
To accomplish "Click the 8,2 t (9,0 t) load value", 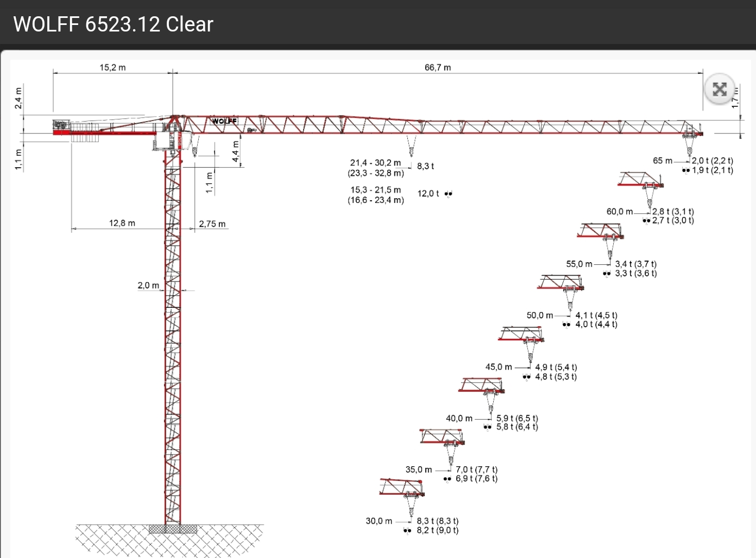I will pos(438,530).
